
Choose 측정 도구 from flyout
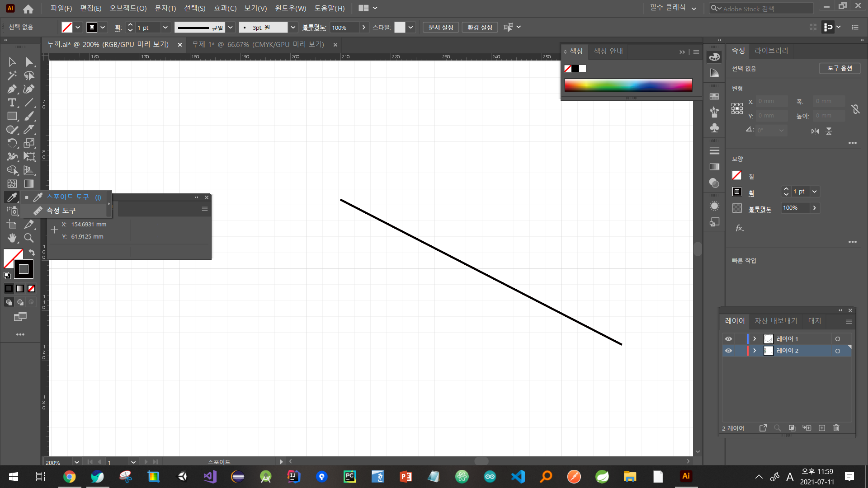tap(61, 211)
